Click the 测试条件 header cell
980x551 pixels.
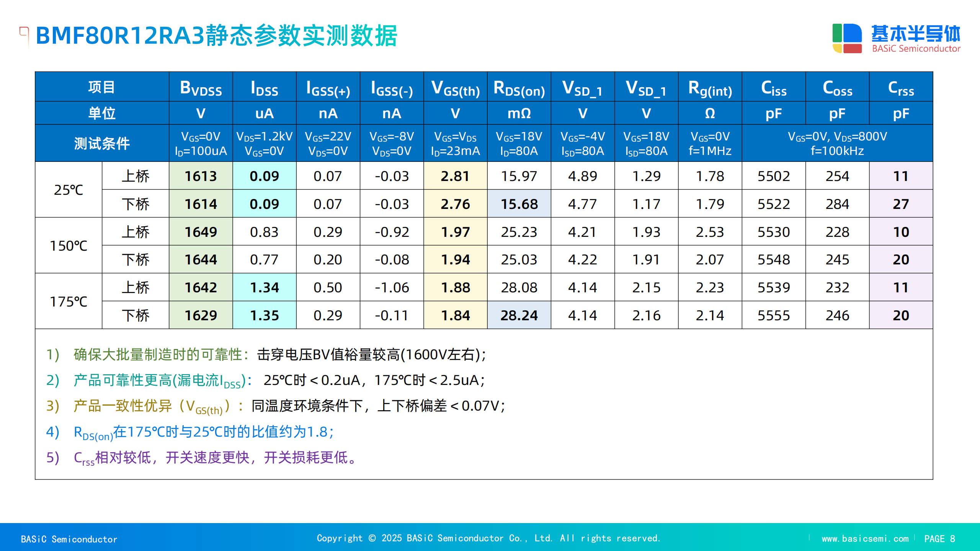(x=102, y=143)
